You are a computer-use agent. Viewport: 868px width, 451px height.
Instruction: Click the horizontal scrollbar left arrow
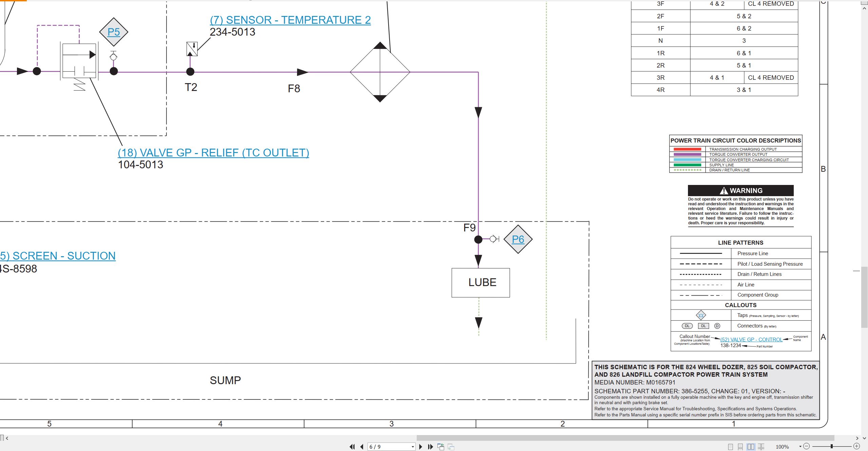pos(7,438)
